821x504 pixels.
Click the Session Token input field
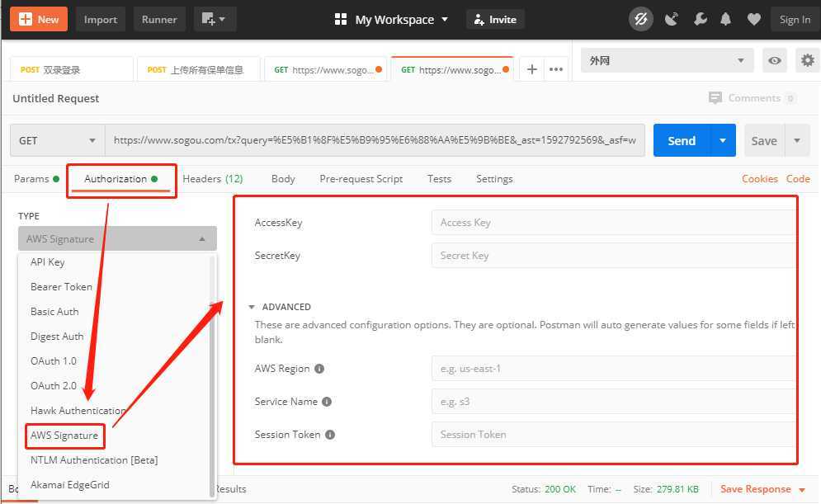pyautogui.click(x=613, y=435)
